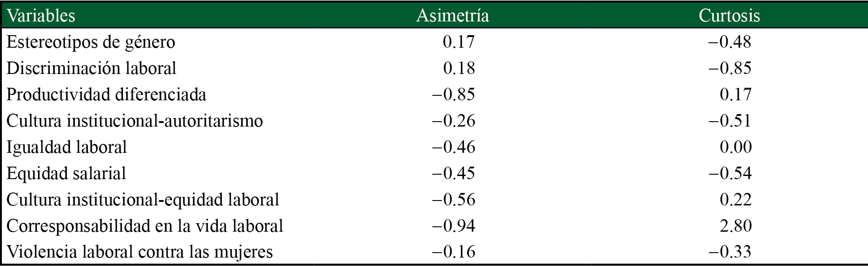Click the curtosis value −0.48
The height and width of the screenshot is (266, 868).
729,42
